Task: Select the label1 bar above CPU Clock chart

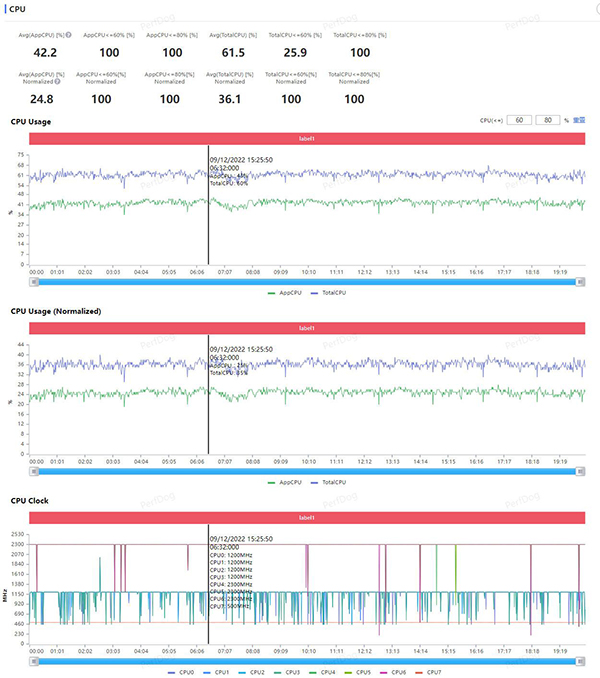Action: (x=307, y=517)
